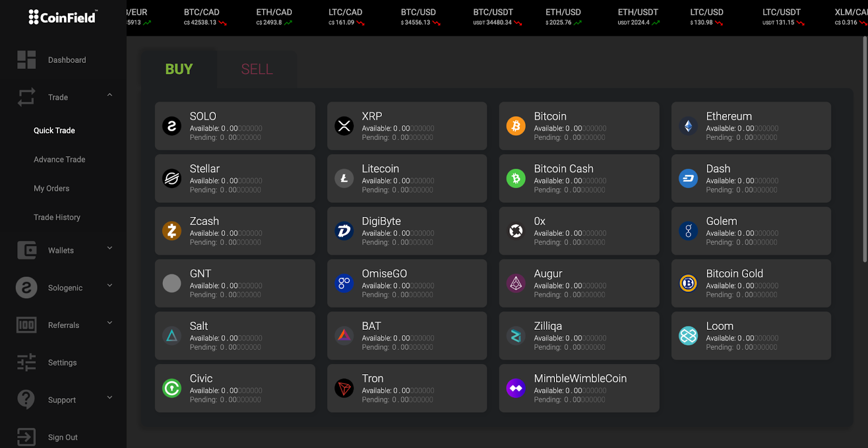This screenshot has height=448, width=868.
Task: Open Quick Trade in sidebar
Action: click(x=54, y=130)
